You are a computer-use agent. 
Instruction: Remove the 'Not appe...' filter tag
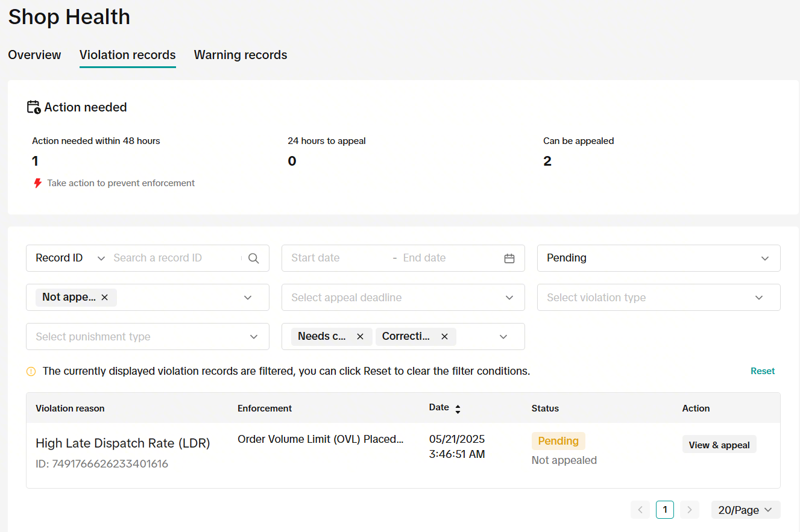105,298
